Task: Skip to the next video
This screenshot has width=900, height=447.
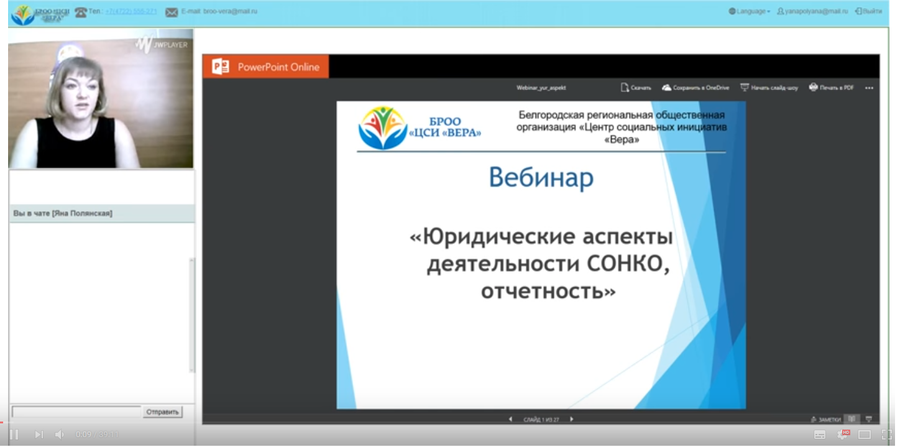Action: coord(38,434)
